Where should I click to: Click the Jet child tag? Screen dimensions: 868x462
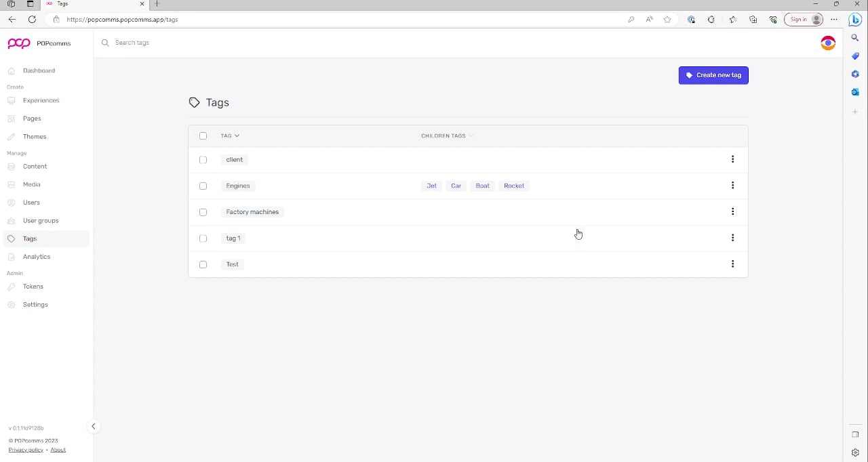[432, 186]
